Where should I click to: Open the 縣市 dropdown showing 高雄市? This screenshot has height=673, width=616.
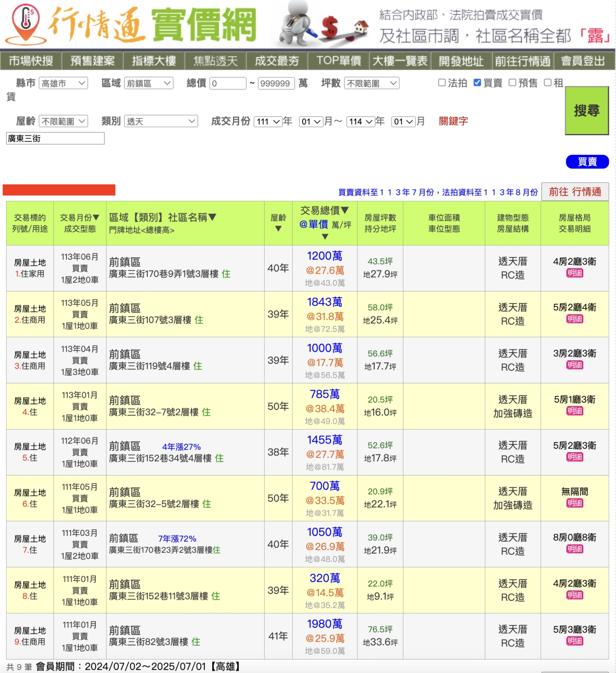click(x=64, y=83)
